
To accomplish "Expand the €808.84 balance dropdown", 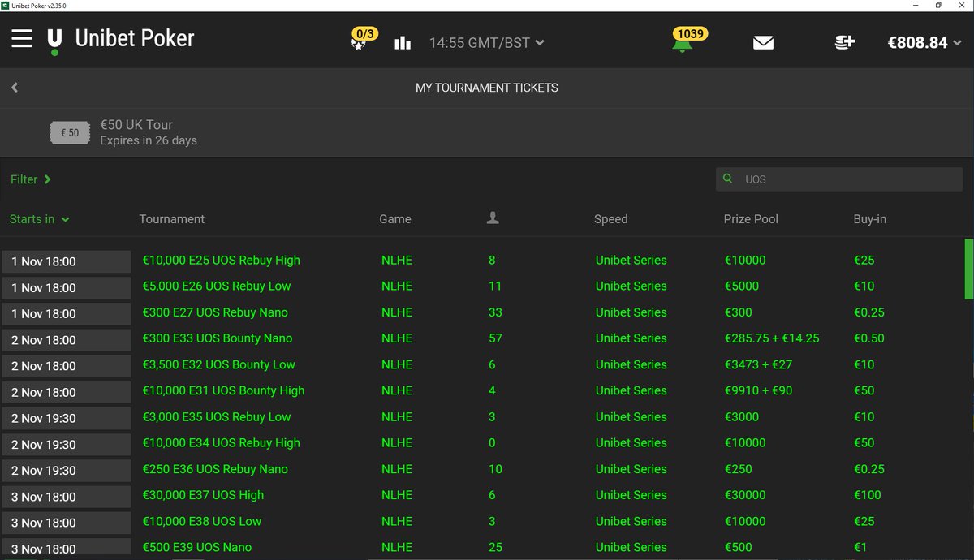I will (924, 43).
